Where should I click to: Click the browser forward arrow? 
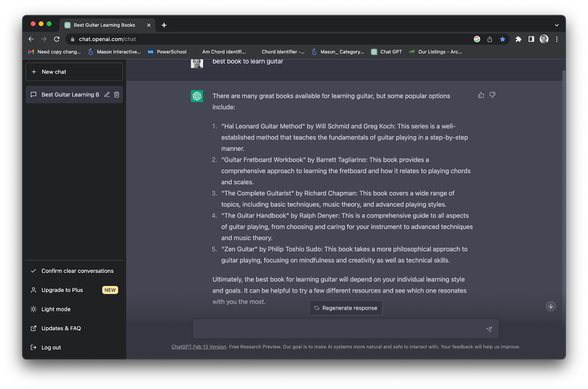coord(44,39)
